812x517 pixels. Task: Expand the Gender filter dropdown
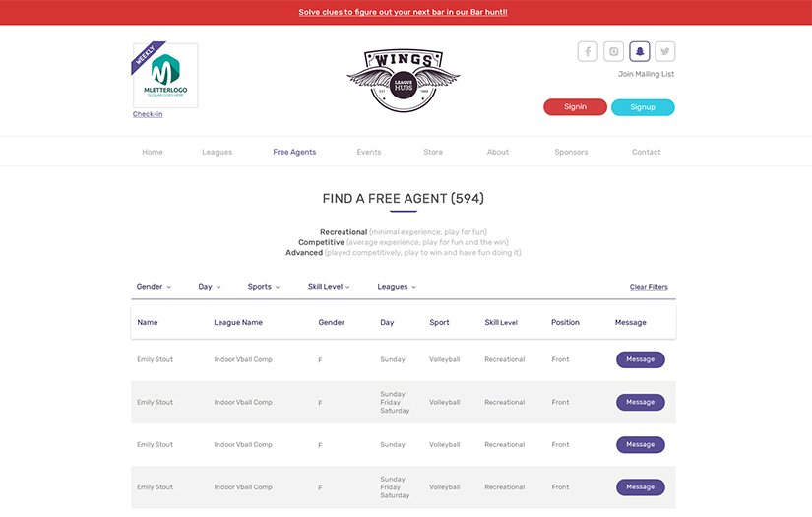pyautogui.click(x=154, y=287)
